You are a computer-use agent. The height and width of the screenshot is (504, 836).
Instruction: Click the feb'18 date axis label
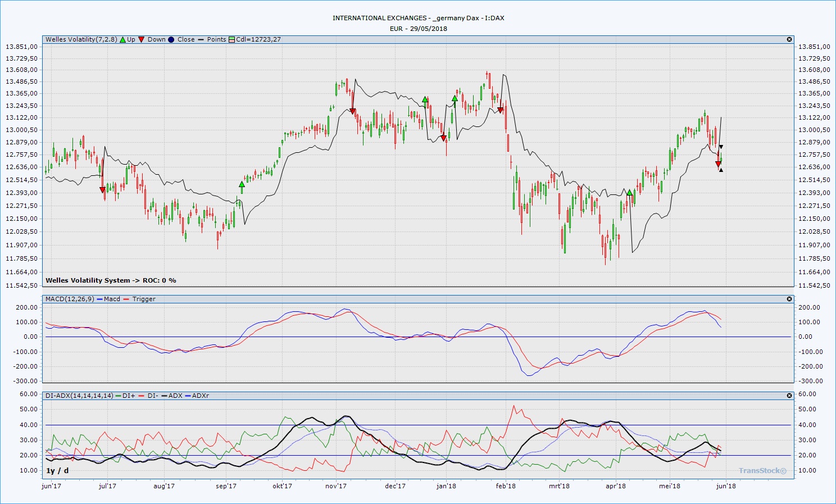[x=506, y=486]
